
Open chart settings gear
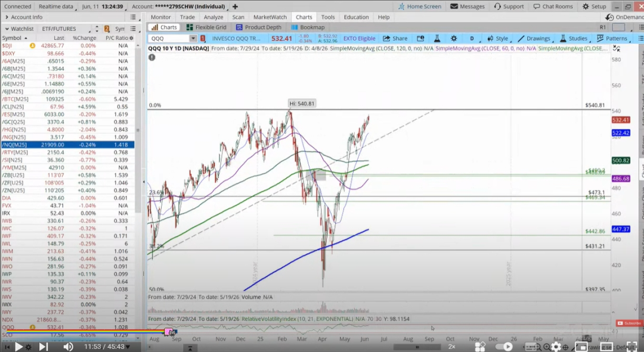click(454, 39)
